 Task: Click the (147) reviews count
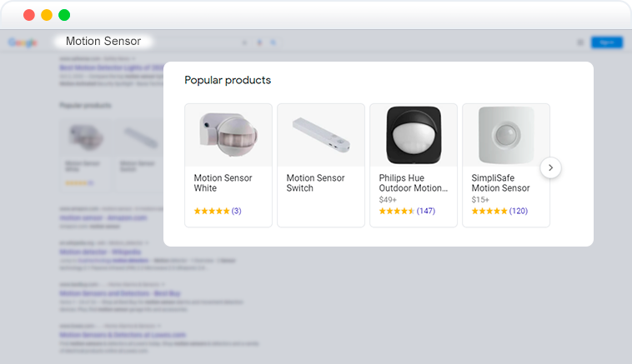tap(426, 211)
